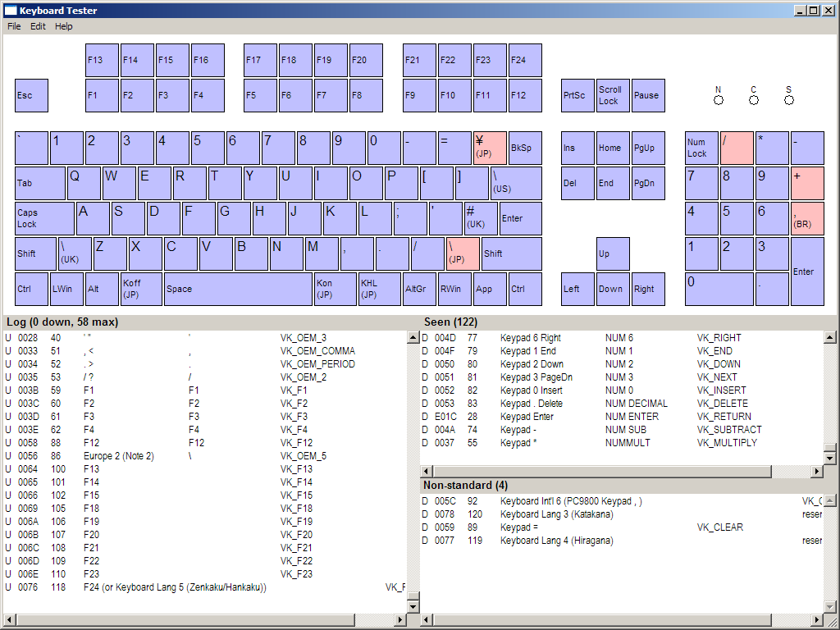The image size is (840, 630).
Task: Open the Help menu
Action: 63,26
